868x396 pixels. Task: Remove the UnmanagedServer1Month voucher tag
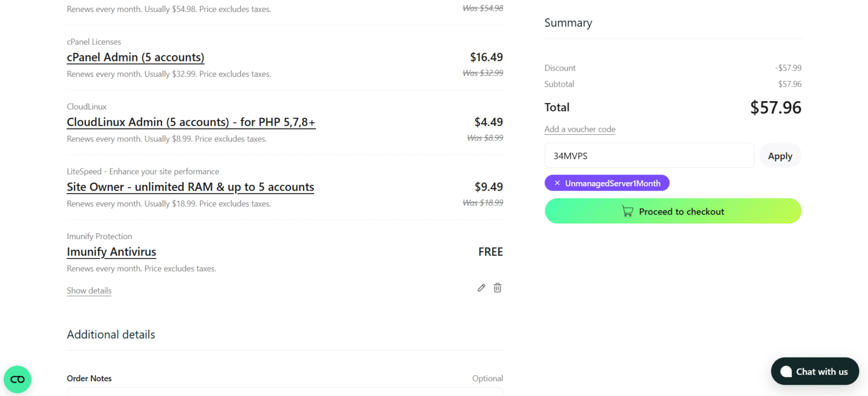coord(557,183)
